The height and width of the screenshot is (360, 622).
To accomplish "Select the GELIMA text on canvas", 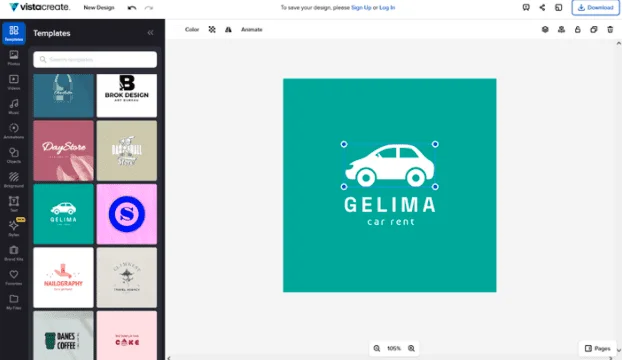I will pyautogui.click(x=390, y=205).
